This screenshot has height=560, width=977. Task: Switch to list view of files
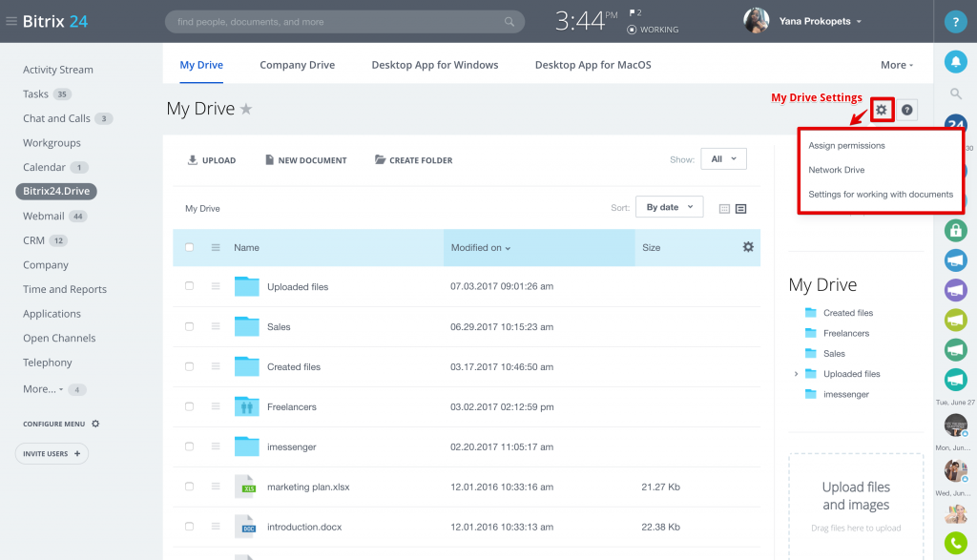click(x=740, y=209)
